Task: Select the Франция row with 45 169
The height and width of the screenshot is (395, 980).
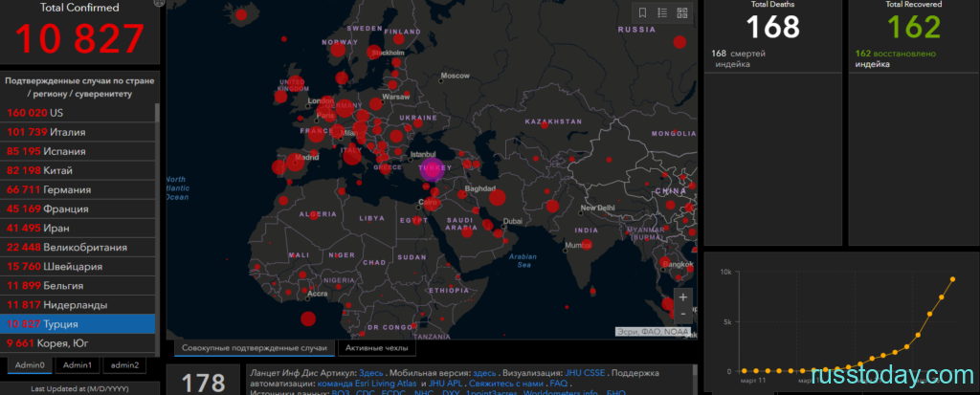Action: [78, 208]
